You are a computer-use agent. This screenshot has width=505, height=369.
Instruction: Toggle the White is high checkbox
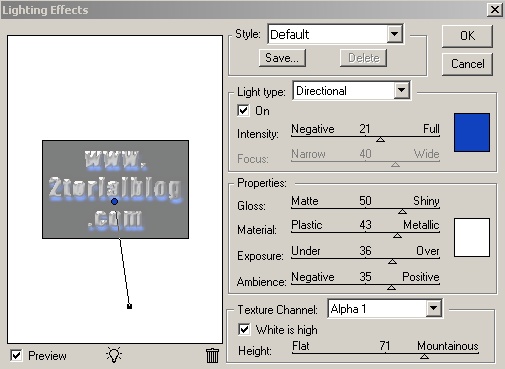click(244, 329)
